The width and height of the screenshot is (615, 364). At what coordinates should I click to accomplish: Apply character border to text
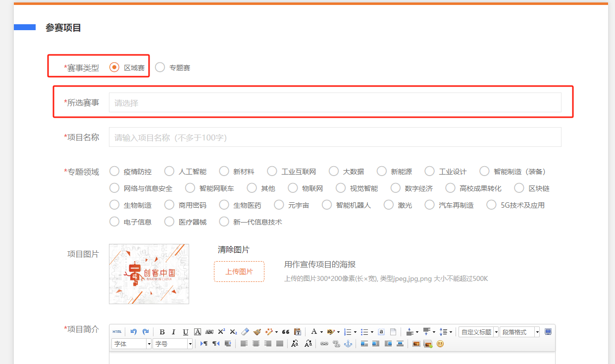198,332
